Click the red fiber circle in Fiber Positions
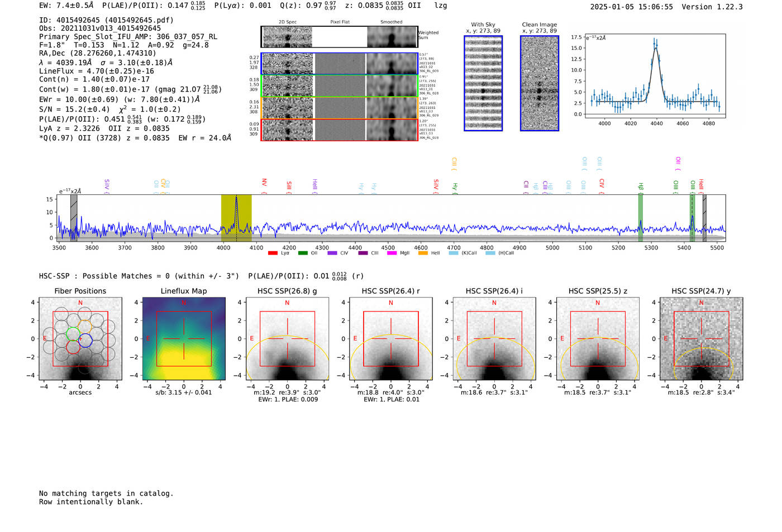 [73, 347]
